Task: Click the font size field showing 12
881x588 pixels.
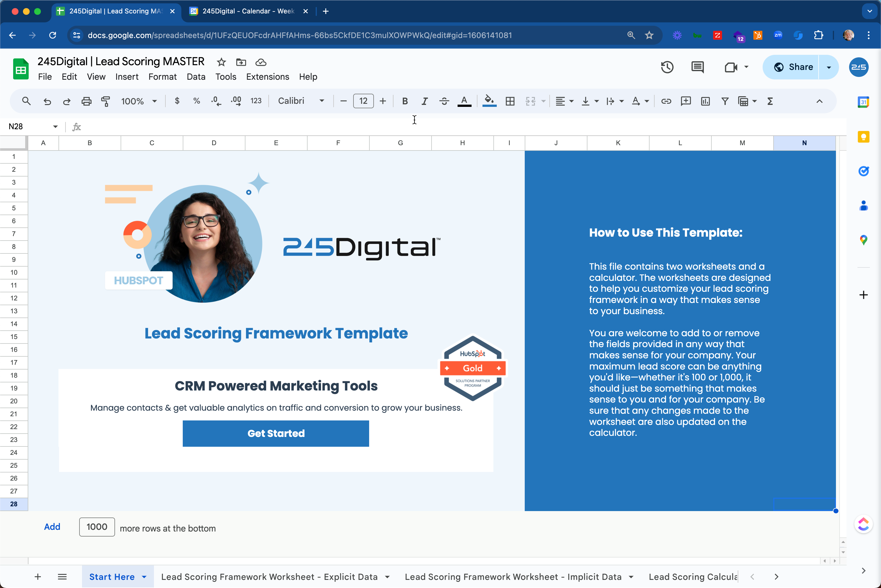Action: [x=363, y=101]
